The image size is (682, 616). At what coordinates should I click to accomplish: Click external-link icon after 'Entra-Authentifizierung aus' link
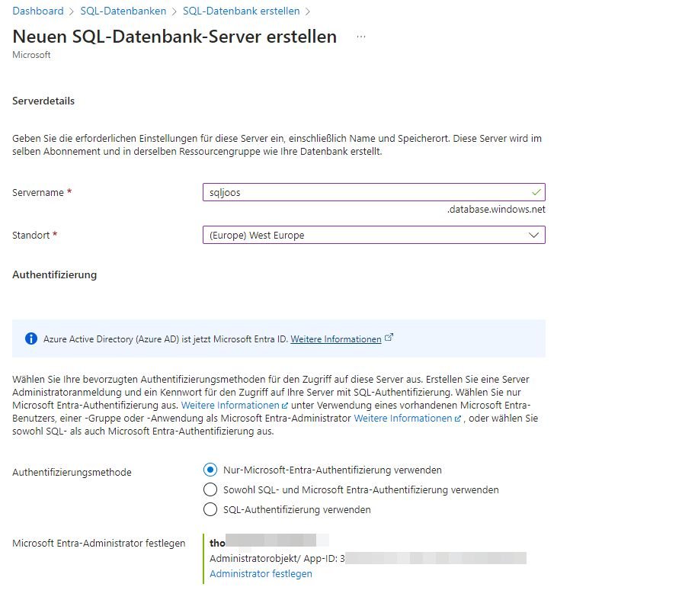[285, 406]
